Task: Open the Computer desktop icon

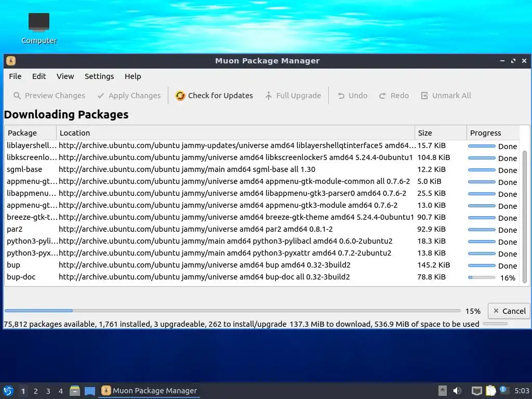Action: 39,29
